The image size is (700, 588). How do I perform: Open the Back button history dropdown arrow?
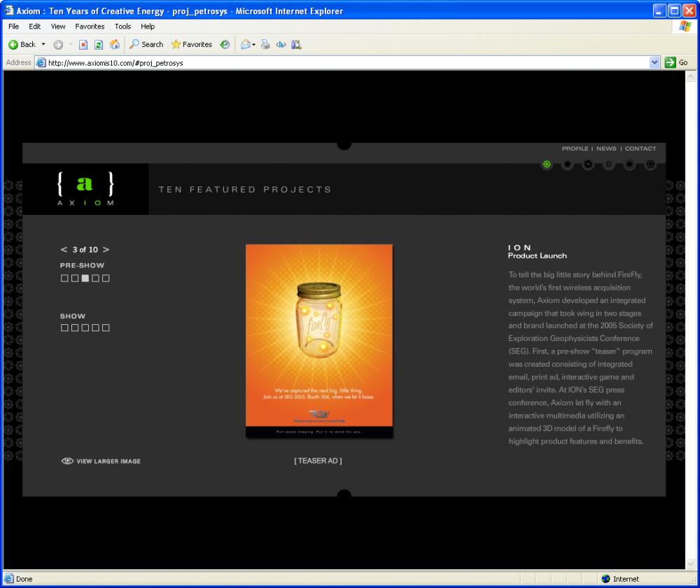[43, 44]
